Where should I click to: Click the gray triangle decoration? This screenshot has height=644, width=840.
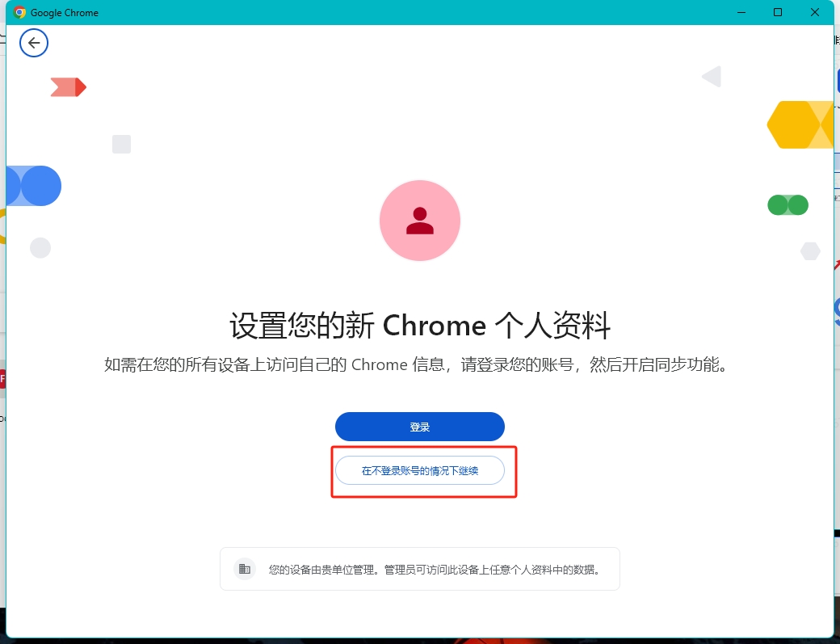click(x=712, y=77)
